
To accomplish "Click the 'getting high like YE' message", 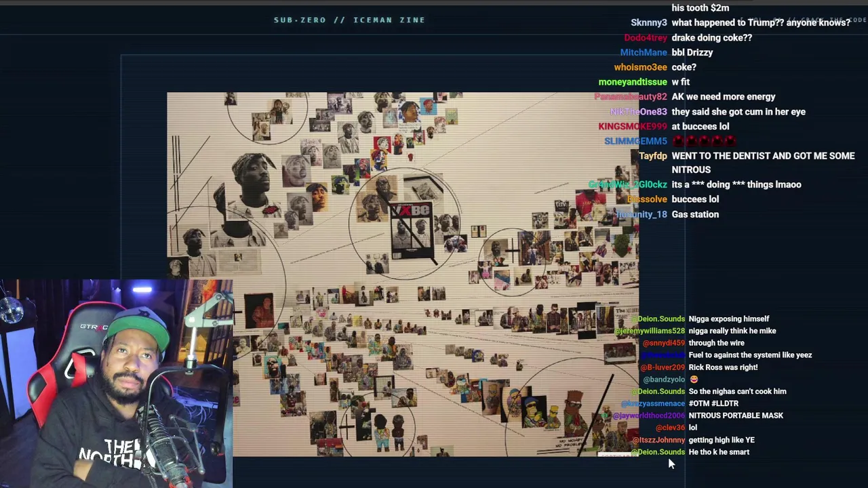I will (722, 441).
